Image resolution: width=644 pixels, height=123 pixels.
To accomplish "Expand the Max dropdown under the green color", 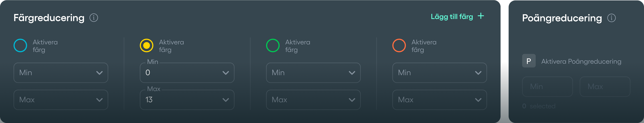I will click(313, 100).
